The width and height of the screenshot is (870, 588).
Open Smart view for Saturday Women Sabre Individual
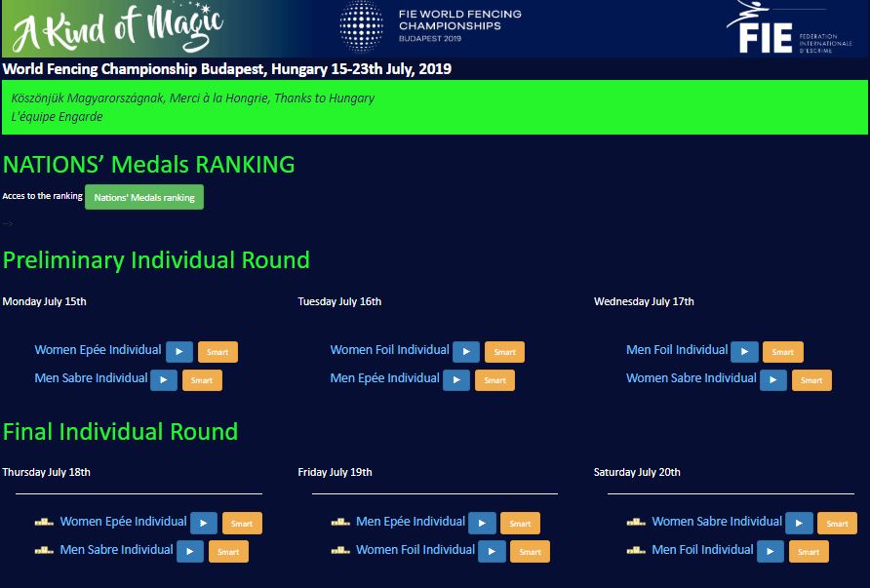837,523
